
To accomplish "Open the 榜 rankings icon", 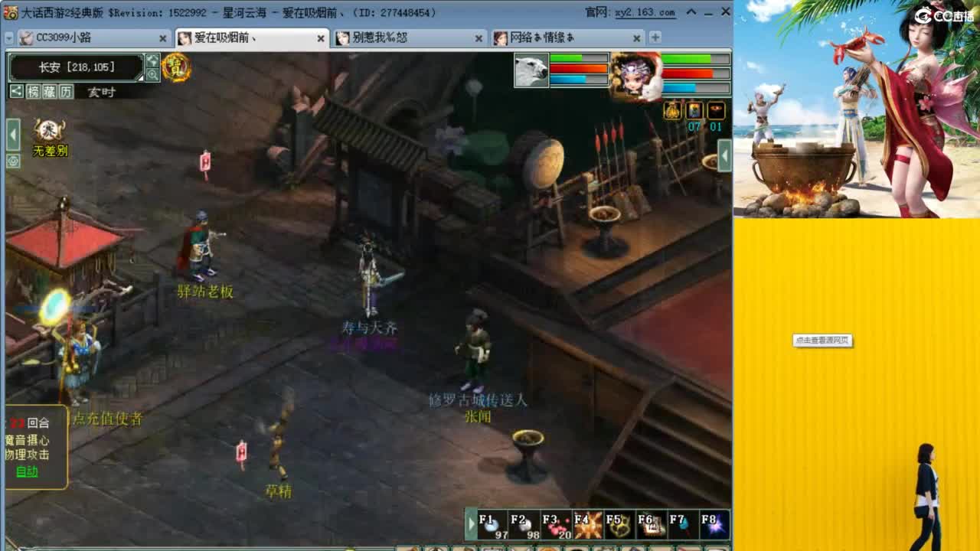I will tap(33, 92).
